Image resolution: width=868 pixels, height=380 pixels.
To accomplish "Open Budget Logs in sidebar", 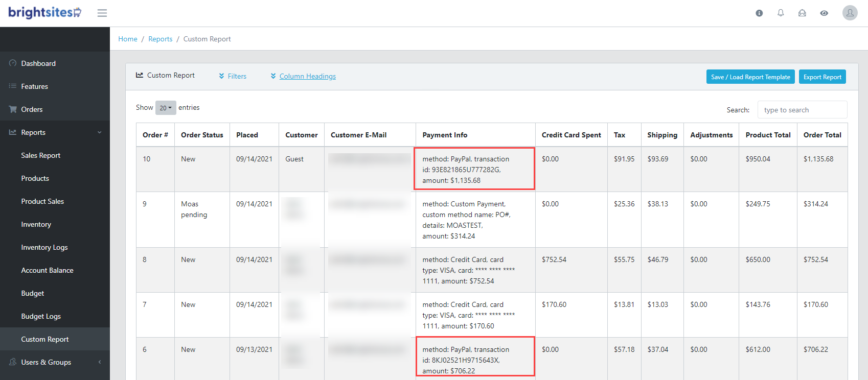I will 41,316.
